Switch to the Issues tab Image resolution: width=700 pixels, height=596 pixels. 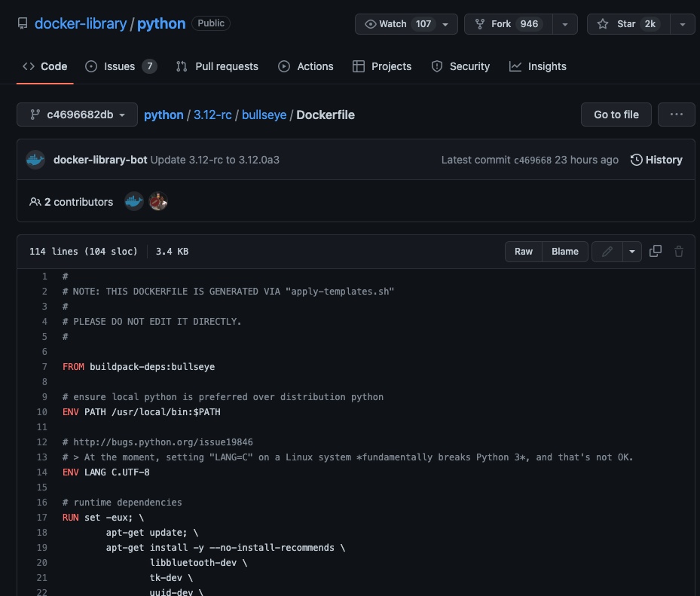click(x=121, y=66)
